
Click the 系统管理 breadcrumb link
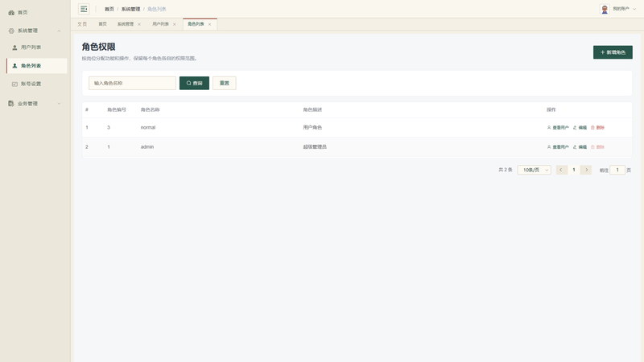[x=130, y=9]
